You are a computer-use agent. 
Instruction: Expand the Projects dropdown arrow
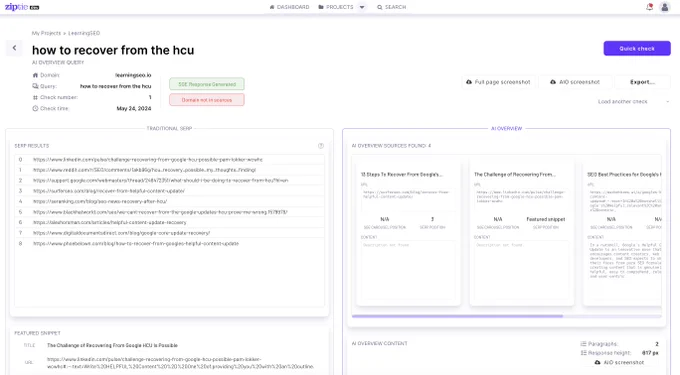(362, 7)
